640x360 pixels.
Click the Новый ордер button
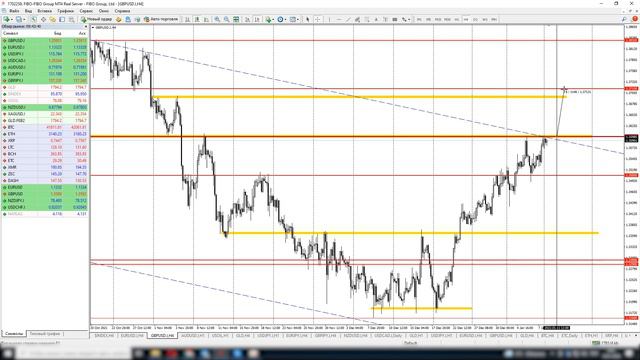pyautogui.click(x=96, y=19)
